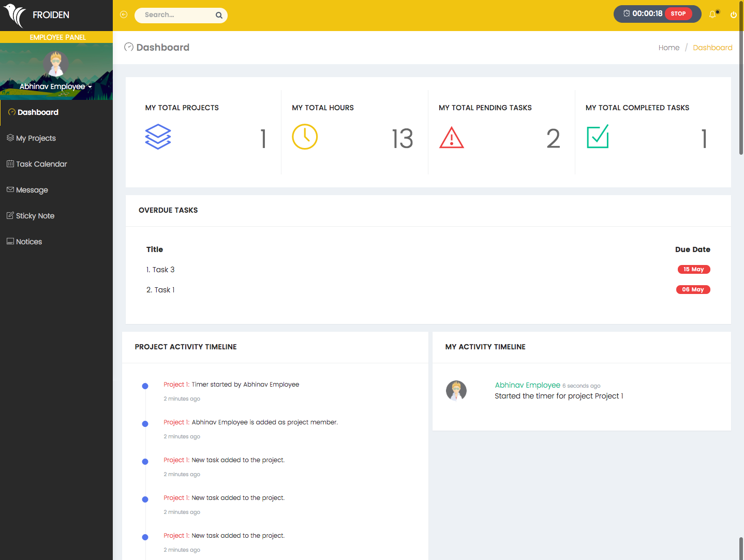744x560 pixels.
Task: Open the notification bell
Action: (x=712, y=14)
